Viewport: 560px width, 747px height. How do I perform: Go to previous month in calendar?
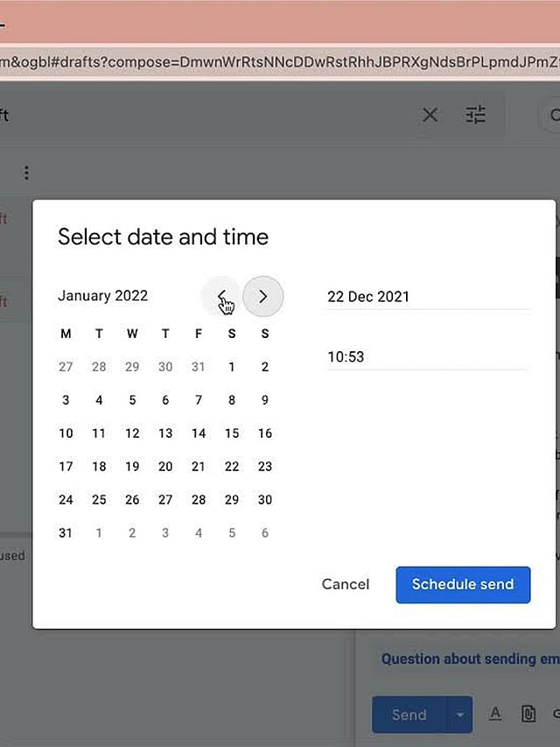222,297
